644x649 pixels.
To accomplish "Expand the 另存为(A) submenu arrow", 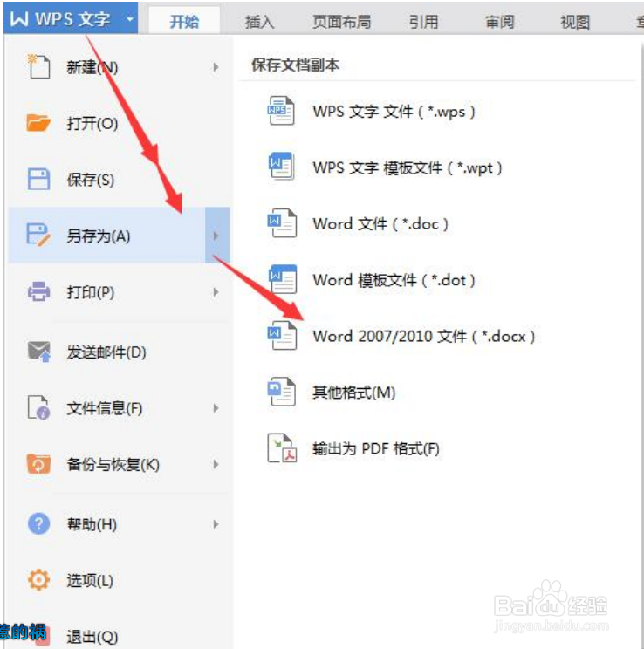I will (216, 236).
